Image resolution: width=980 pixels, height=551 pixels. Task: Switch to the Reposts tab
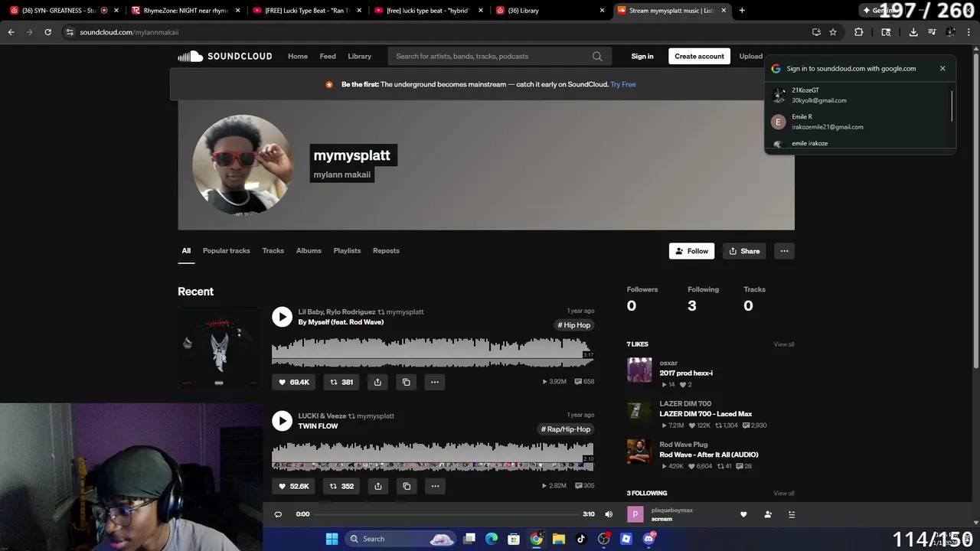coord(386,251)
